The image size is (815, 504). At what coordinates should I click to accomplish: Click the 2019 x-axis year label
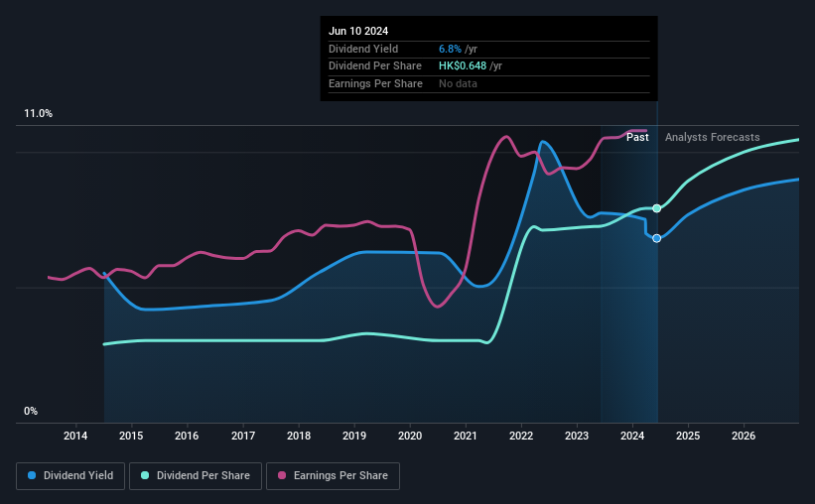[x=354, y=436]
